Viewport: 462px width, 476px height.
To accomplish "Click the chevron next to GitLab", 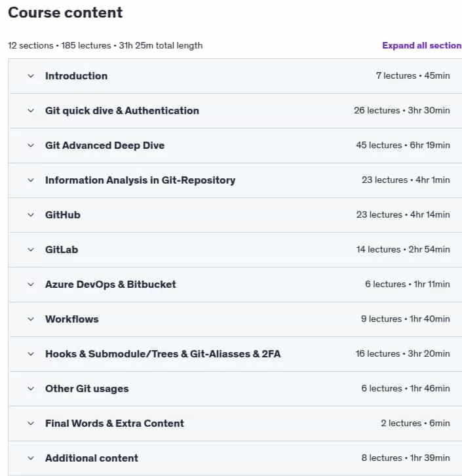I will 31,250.
